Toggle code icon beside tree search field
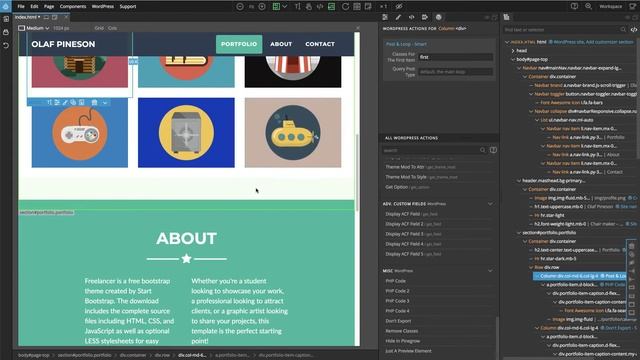This screenshot has width=640, height=360. (x=633, y=30)
